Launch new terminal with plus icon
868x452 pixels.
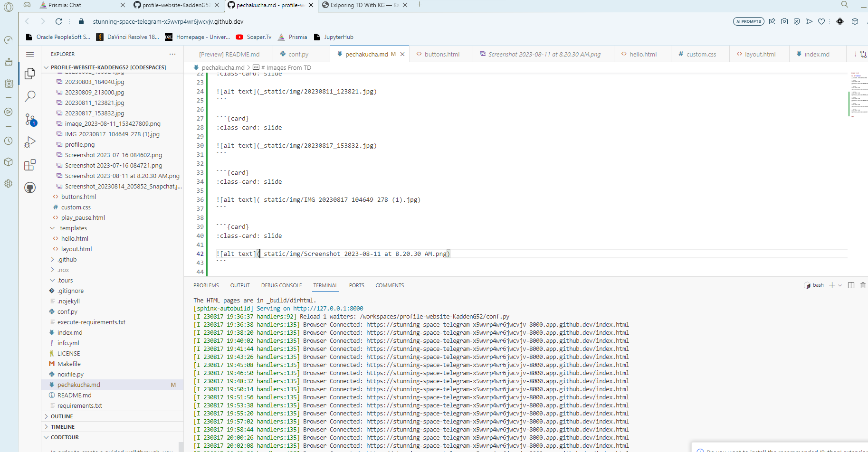(832, 285)
